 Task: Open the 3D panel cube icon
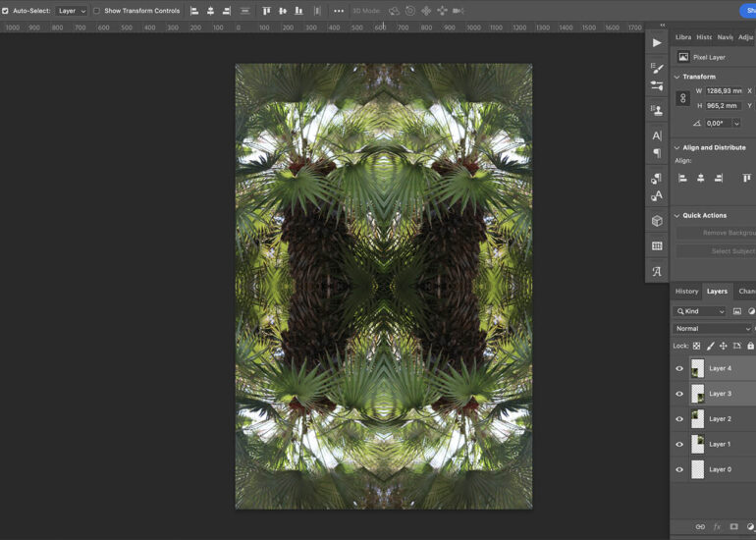(x=657, y=221)
